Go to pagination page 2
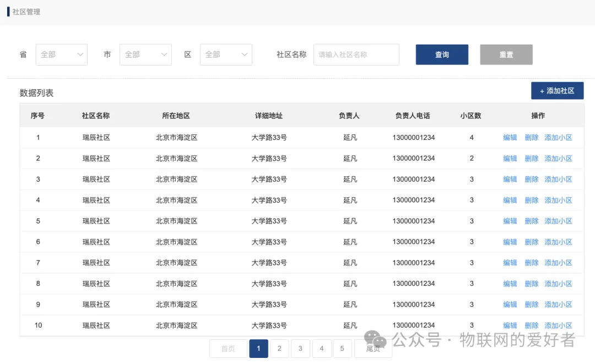Screen dimensions: 595x364 click(x=279, y=349)
